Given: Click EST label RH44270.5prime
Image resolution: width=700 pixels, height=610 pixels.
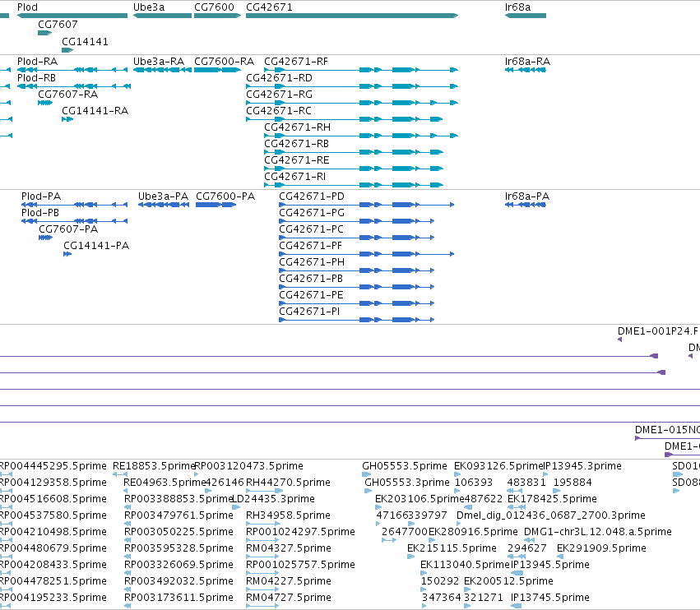Looking at the screenshot, I should [x=288, y=483].
